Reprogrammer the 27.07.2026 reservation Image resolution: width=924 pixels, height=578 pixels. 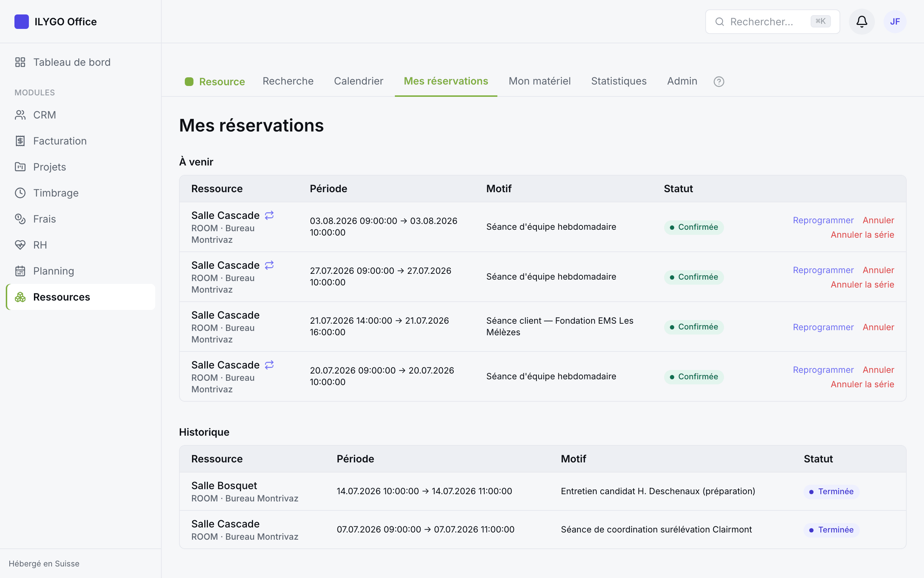tap(823, 270)
